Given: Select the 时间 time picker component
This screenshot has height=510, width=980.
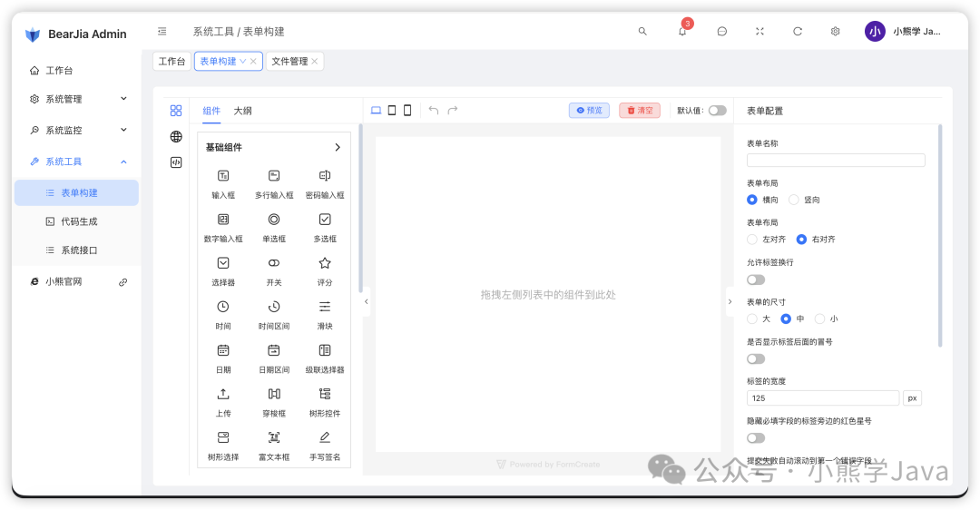Looking at the screenshot, I should 223,316.
